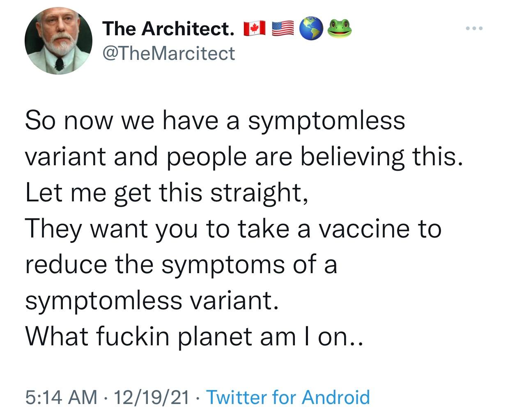
Task: Click the 12/19/21 date
Action: click(152, 397)
